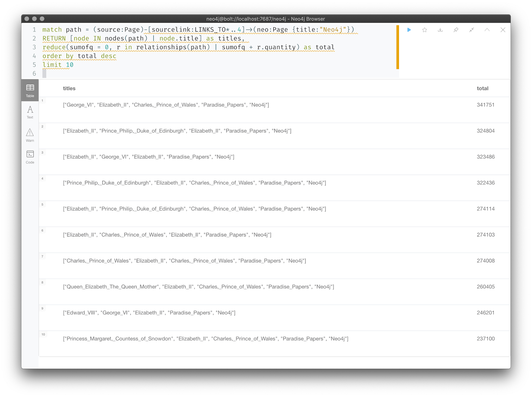Screen dimensions: 532x397
Task: Switch to Text results view
Action: pyautogui.click(x=30, y=112)
